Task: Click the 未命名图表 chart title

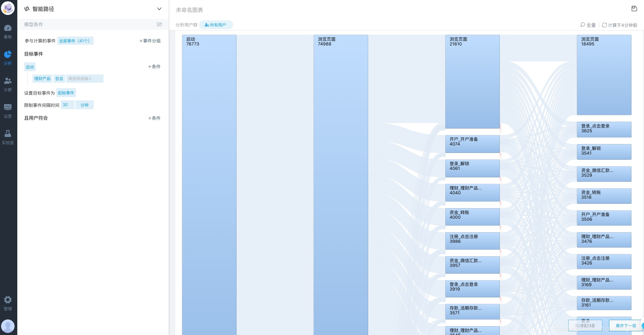Action: click(x=189, y=10)
